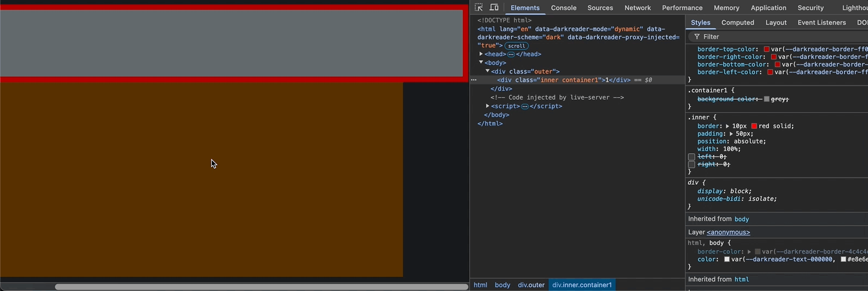The width and height of the screenshot is (868, 291).
Task: Select body in the breadcrumb bar
Action: (x=502, y=285)
